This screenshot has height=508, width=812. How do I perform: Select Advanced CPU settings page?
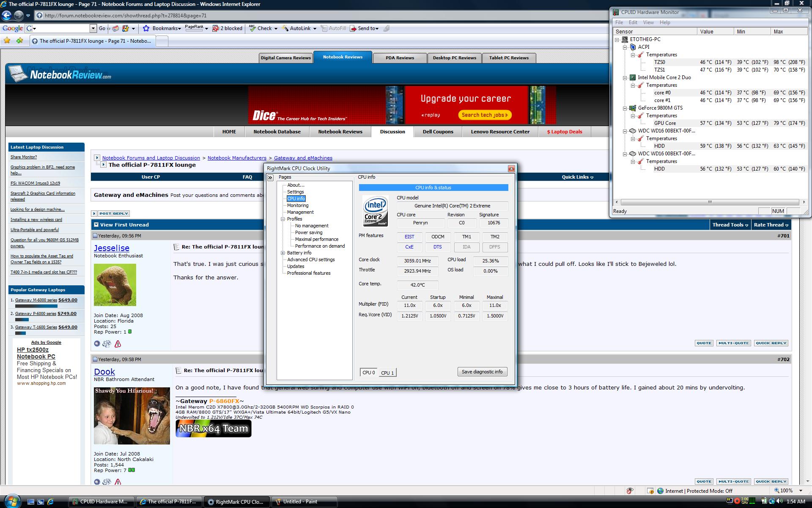[x=311, y=260]
